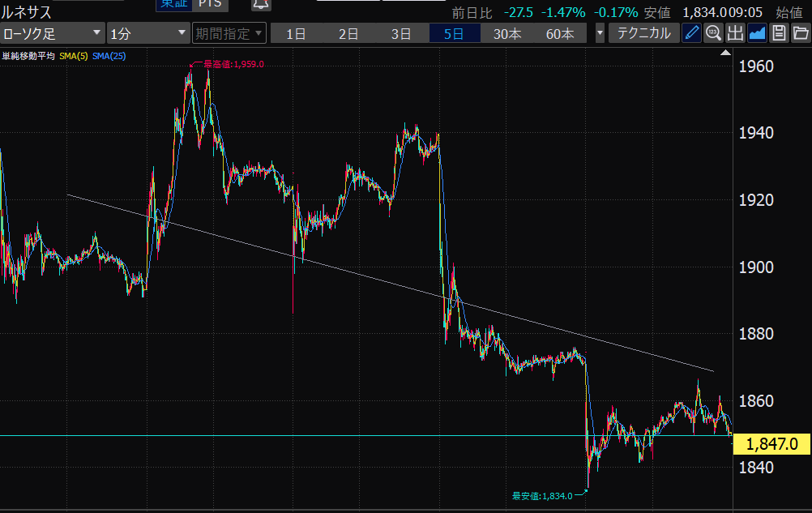Click the 安値 label

coord(658,12)
